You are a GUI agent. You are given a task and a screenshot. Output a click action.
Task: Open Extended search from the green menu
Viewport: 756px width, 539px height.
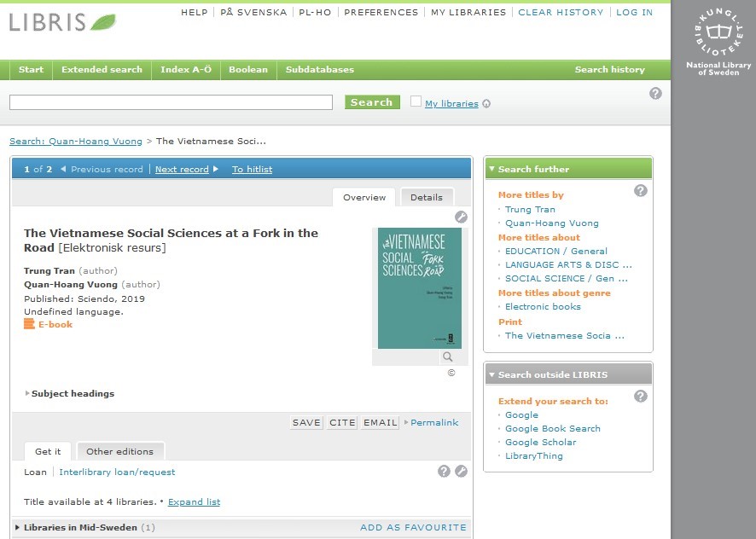pos(102,70)
